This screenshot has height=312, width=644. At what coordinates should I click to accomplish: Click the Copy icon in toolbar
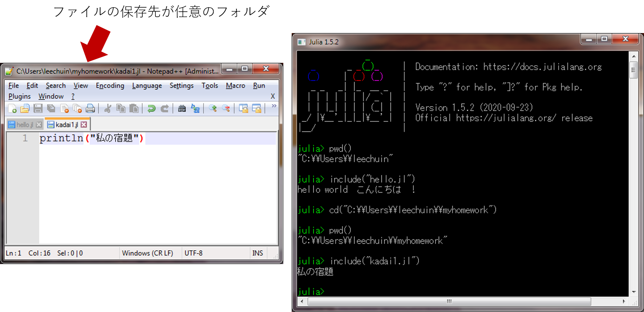[121, 108]
